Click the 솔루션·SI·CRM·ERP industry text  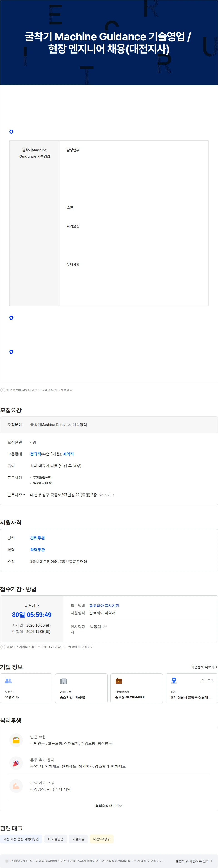coord(130,698)
